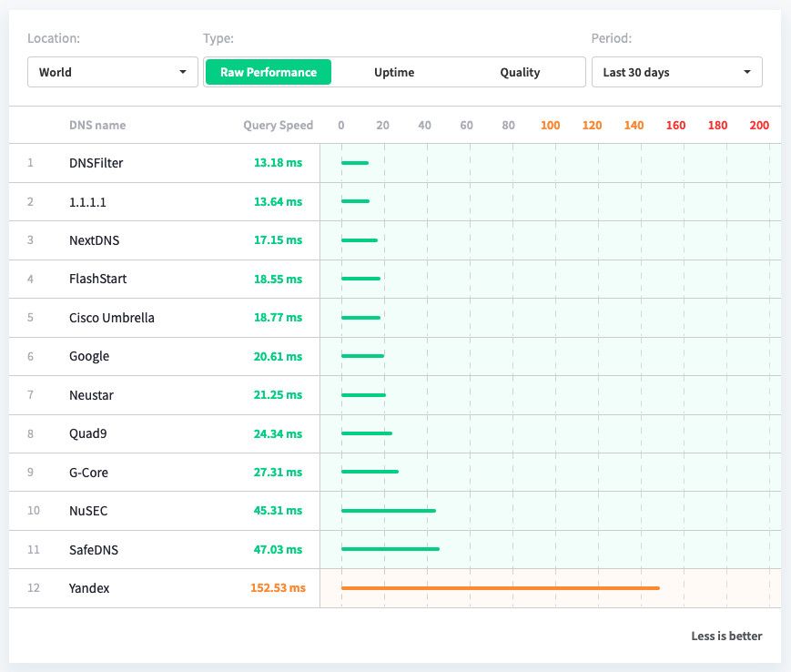Click the 24.34 ms speed value

pos(278,433)
